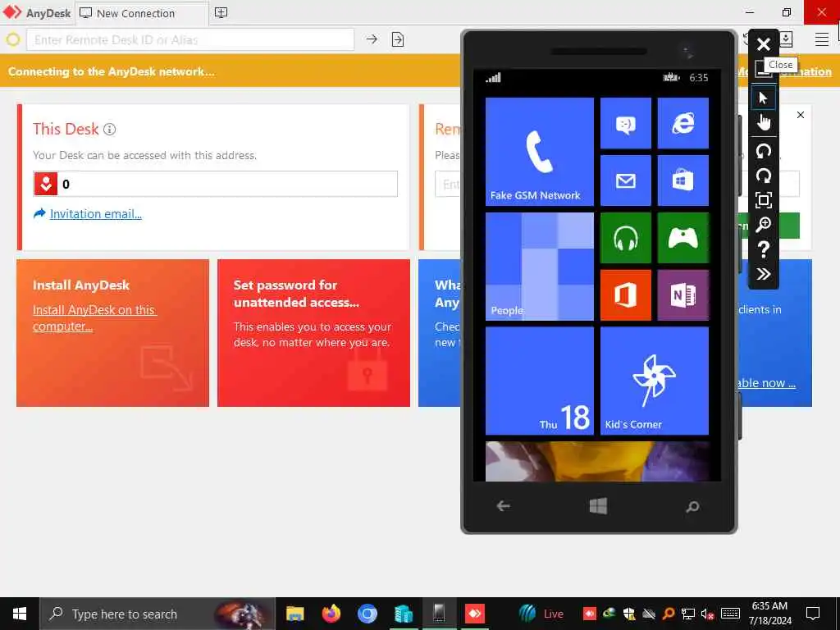840x630 pixels.
Task: Open the Music headphones tile
Action: 626,238
